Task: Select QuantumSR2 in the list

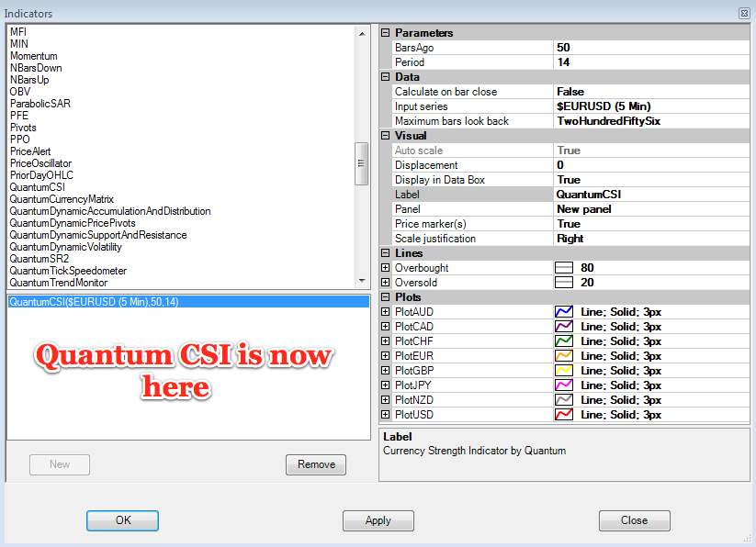Action: (x=39, y=259)
